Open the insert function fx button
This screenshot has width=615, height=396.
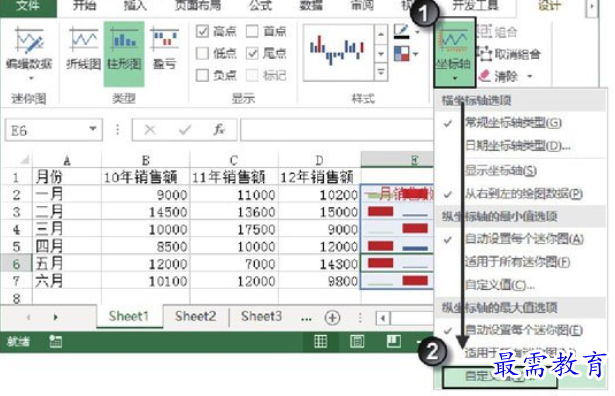pyautogui.click(x=219, y=129)
